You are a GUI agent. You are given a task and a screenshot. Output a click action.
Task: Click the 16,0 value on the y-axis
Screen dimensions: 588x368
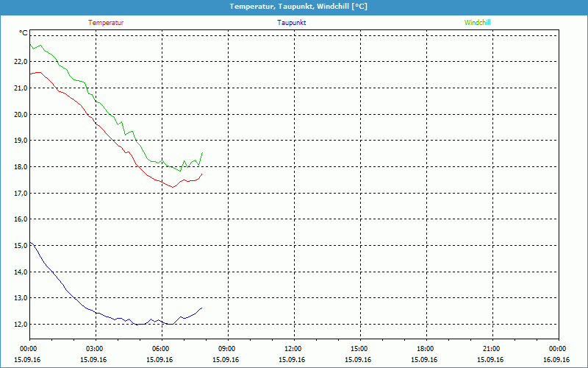point(20,219)
